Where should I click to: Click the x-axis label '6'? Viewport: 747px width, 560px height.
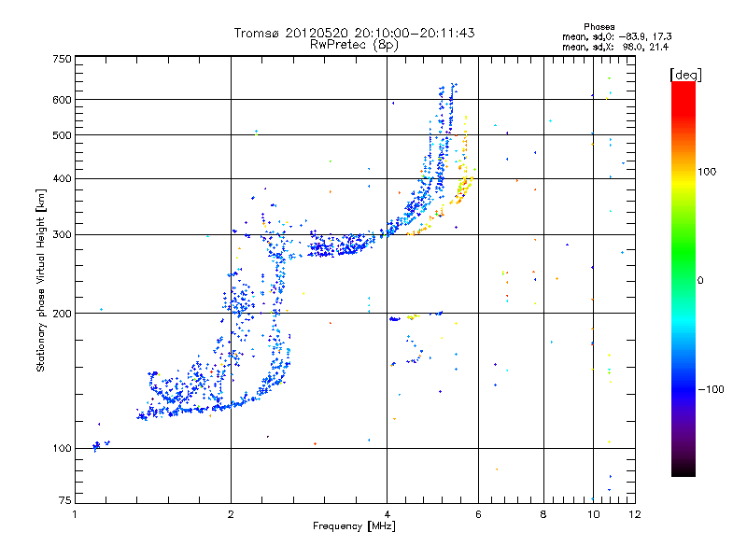(x=478, y=514)
